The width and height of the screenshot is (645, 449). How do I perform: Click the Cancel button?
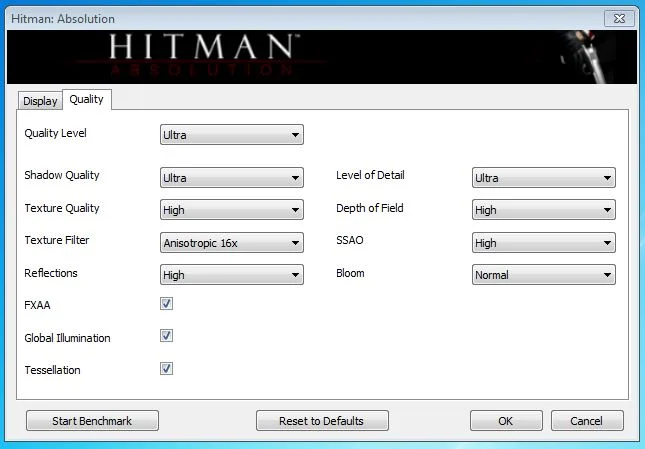587,421
